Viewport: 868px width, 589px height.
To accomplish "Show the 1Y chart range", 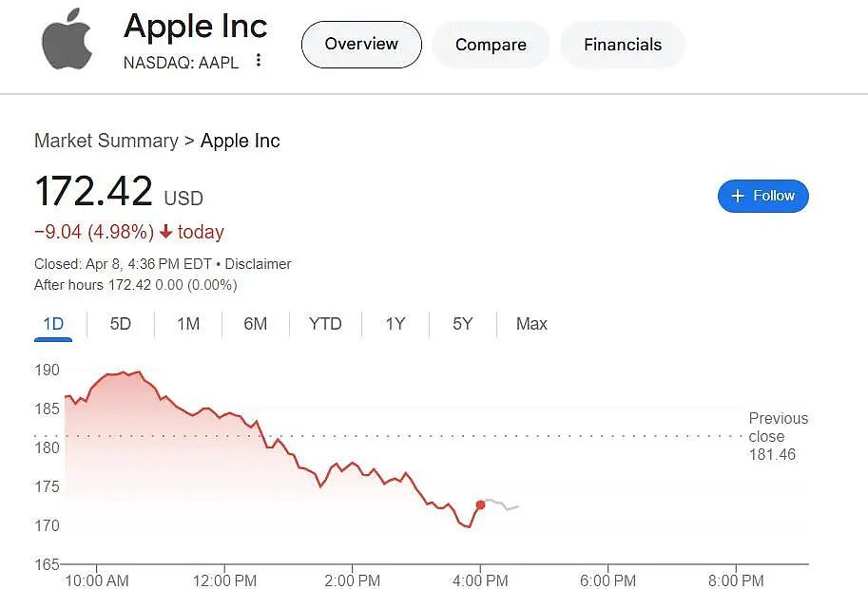I will pyautogui.click(x=395, y=324).
